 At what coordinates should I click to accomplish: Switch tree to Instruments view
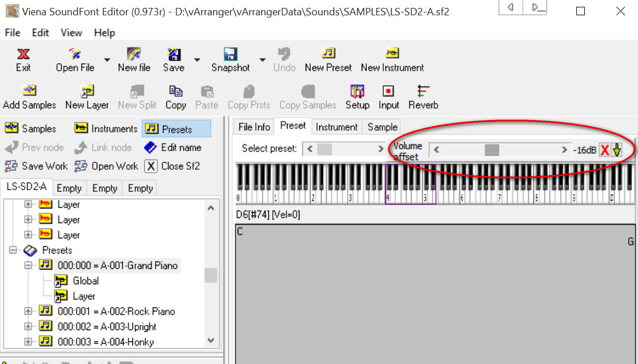[106, 129]
